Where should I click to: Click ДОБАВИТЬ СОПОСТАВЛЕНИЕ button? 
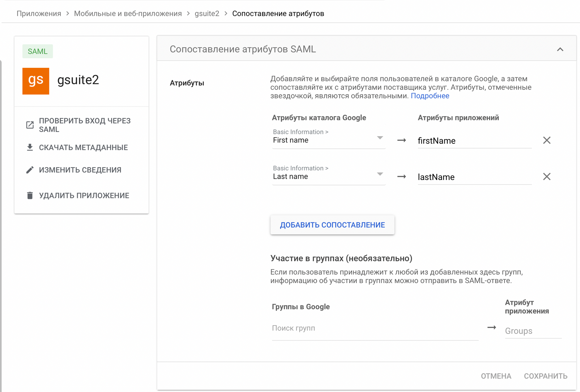(x=332, y=225)
